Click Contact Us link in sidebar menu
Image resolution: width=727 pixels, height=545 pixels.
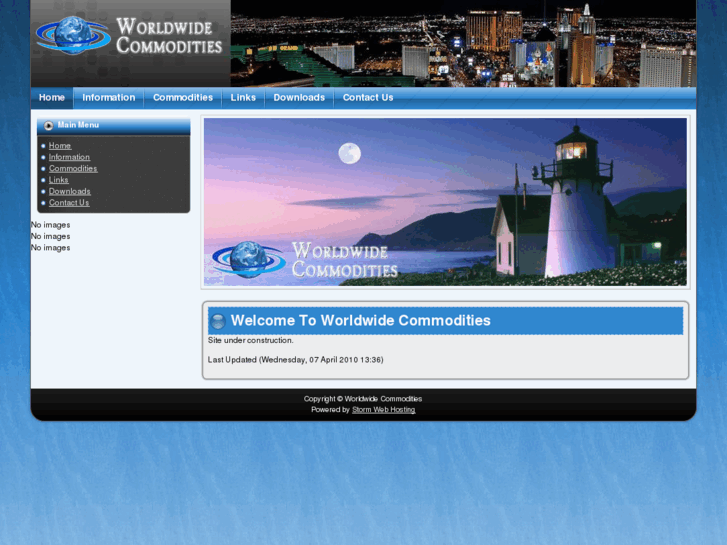click(69, 203)
